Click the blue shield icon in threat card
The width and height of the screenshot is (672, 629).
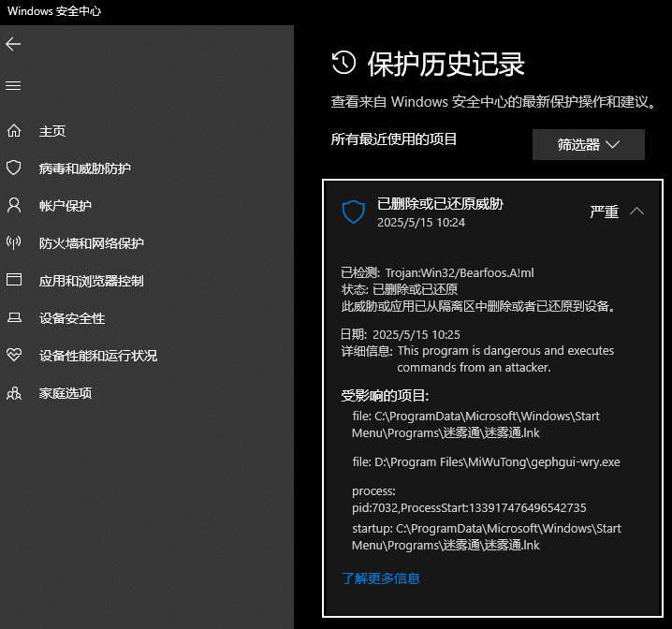354,212
